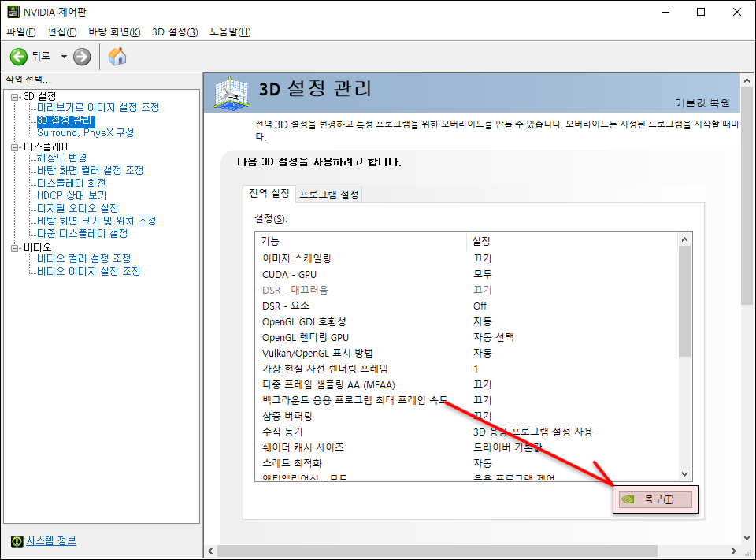Select 수직 동기 row
Image resolution: width=756 pixels, height=560 pixels.
click(466, 432)
